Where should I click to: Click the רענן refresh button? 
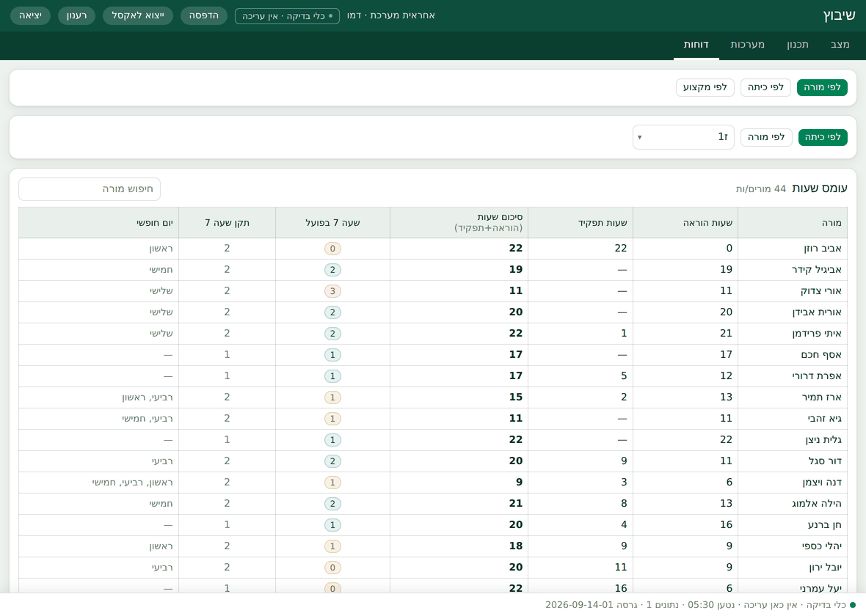click(76, 15)
